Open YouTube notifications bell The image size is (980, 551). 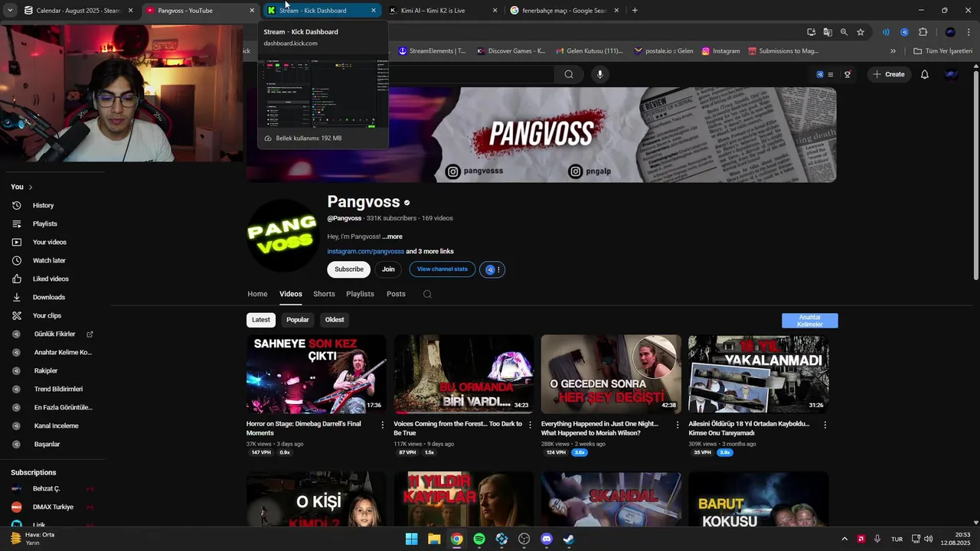point(925,74)
